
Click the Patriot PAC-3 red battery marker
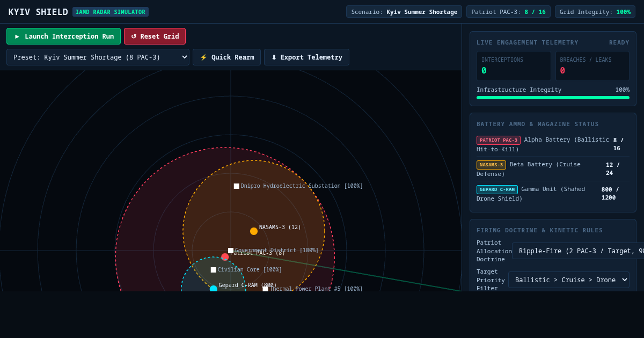(x=225, y=257)
